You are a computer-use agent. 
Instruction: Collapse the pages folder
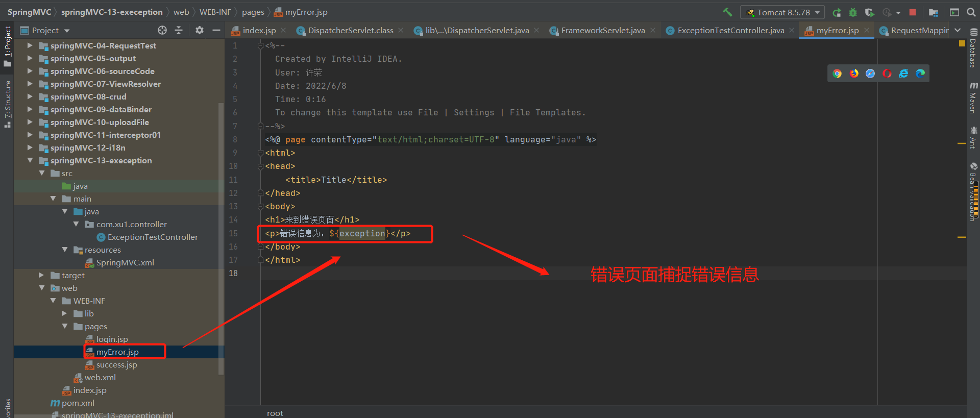pos(64,326)
